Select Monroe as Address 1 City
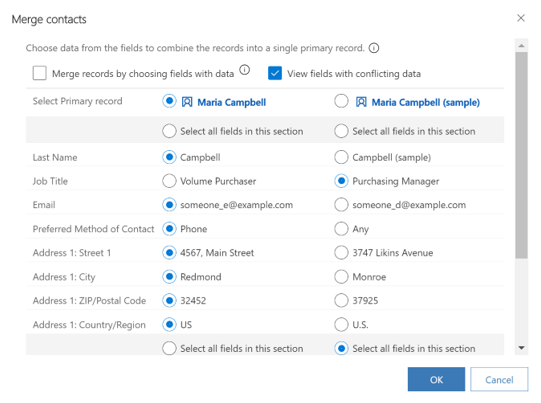The width and height of the screenshot is (541, 403). coord(341,277)
